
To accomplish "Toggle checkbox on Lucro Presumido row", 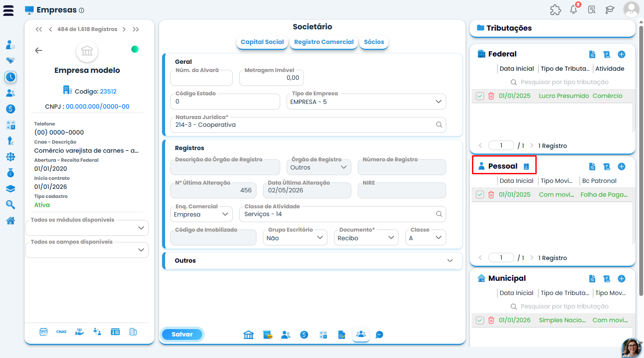I will 480,96.
